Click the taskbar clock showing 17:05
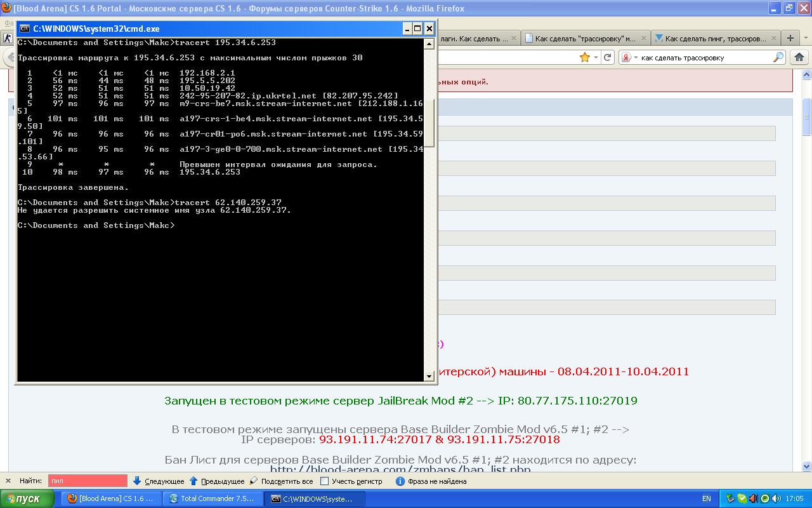This screenshot has height=508, width=812. (x=794, y=498)
